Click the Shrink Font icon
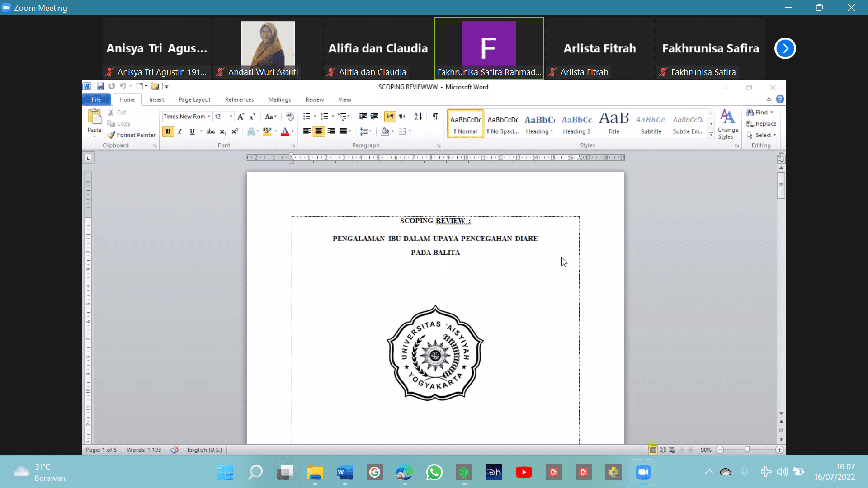The image size is (868, 488). coord(252,117)
